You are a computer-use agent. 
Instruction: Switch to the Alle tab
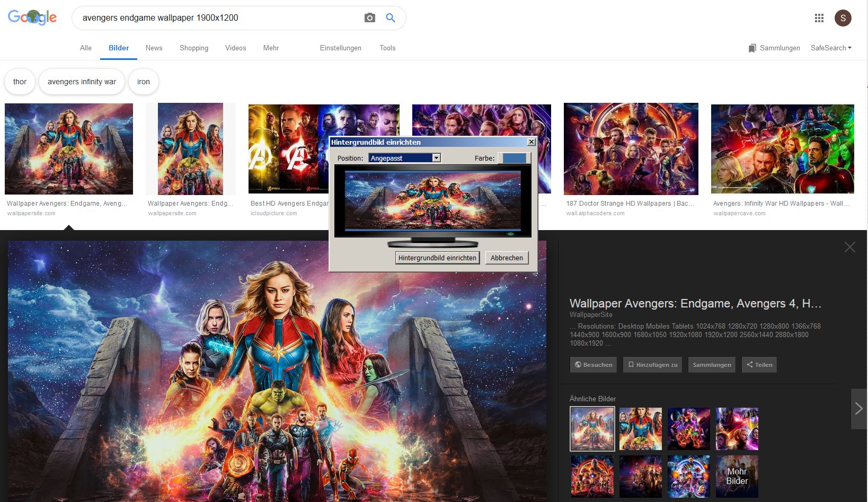(x=86, y=48)
